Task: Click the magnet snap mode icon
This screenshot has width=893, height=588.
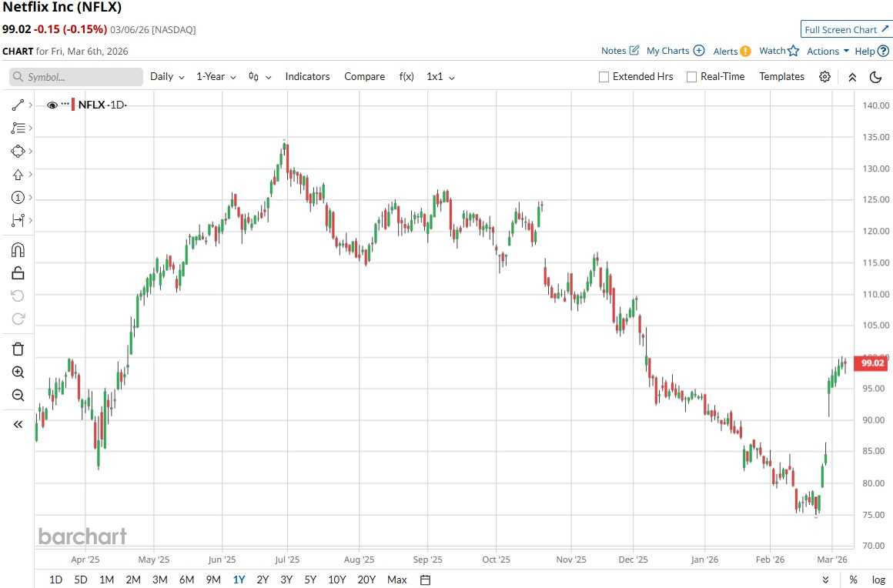Action: (18, 249)
